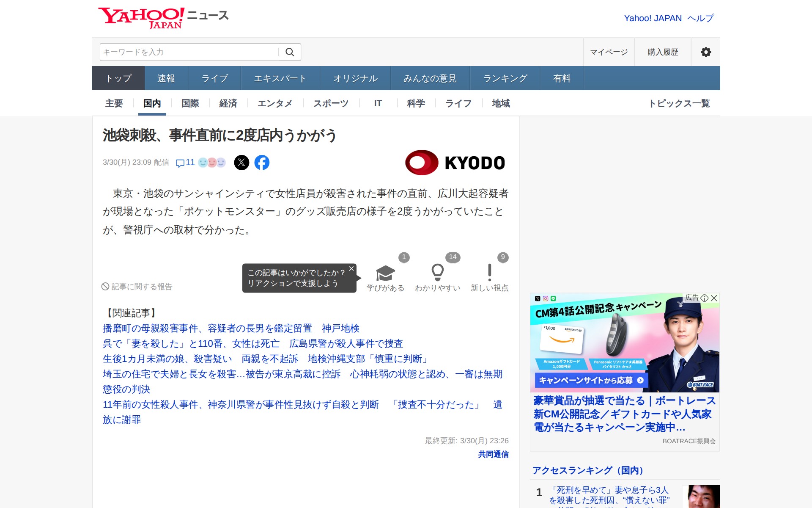Image resolution: width=812 pixels, height=508 pixels.
Task: React with わかりやすい lightbulb icon
Action: [x=437, y=273]
